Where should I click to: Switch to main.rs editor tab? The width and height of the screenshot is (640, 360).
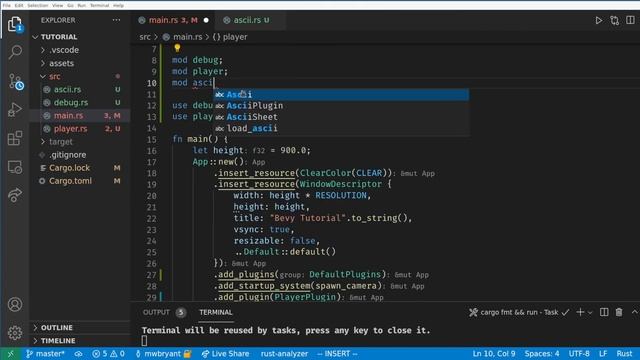click(173, 20)
